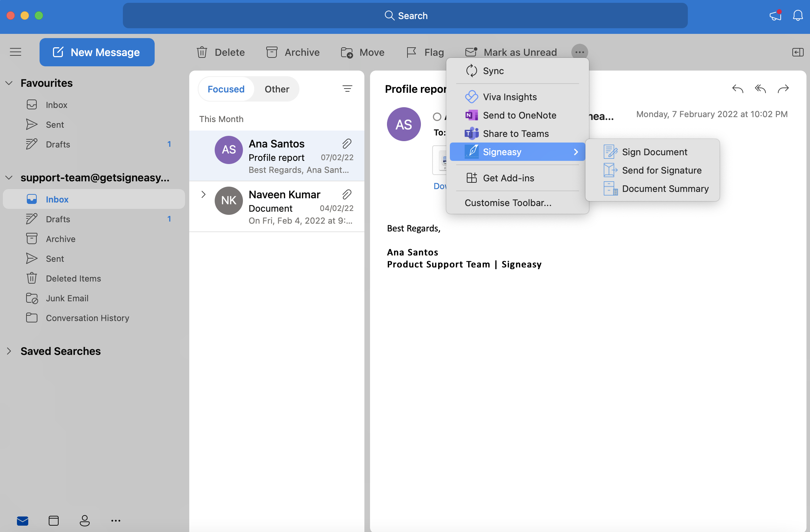The image size is (810, 532).
Task: Click the 'This Month' group header
Action: (221, 119)
